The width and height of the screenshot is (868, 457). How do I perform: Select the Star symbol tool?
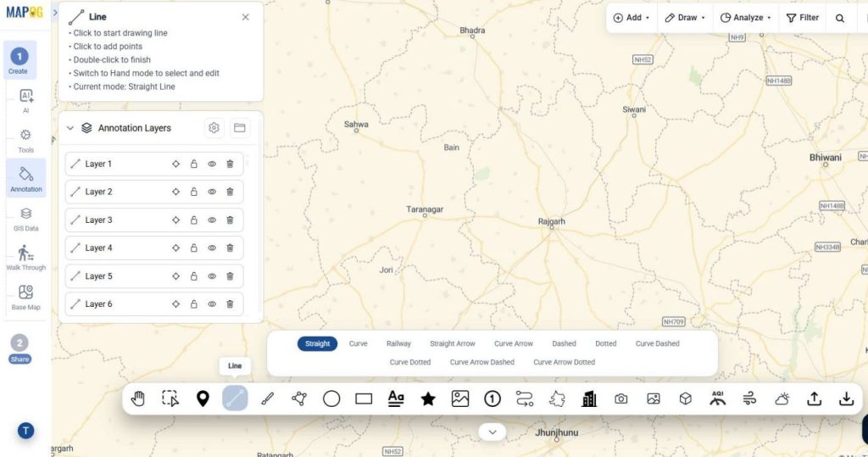pyautogui.click(x=428, y=398)
